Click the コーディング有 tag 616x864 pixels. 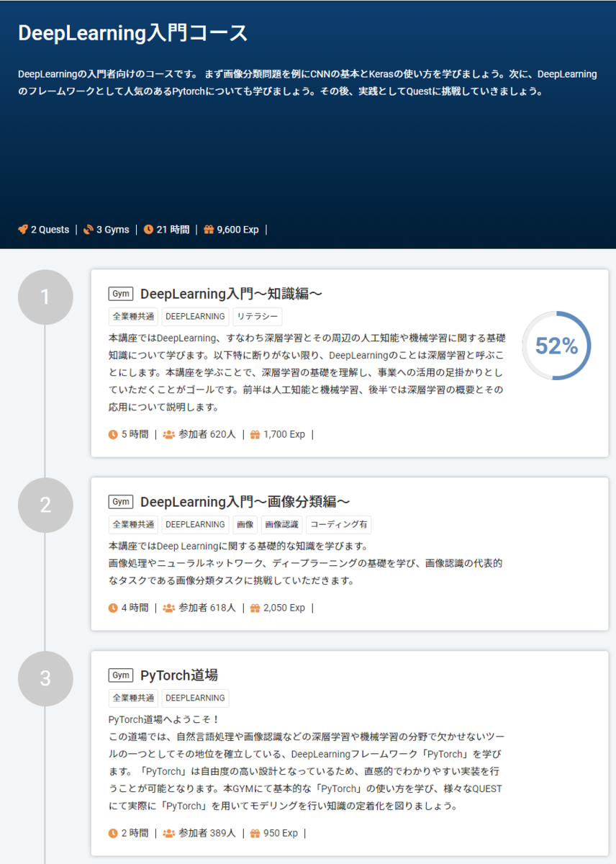[x=340, y=524]
